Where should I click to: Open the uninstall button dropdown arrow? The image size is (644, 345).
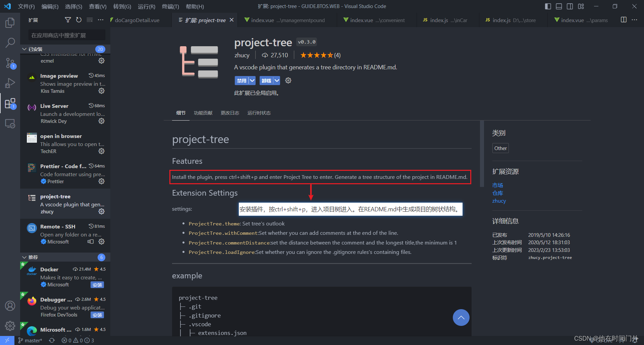tap(277, 80)
